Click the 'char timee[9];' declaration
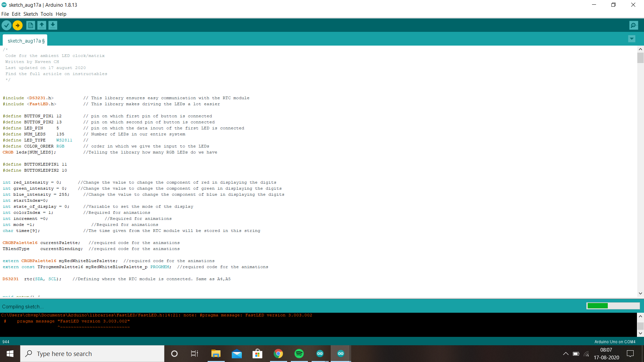The height and width of the screenshot is (362, 644). click(x=21, y=231)
